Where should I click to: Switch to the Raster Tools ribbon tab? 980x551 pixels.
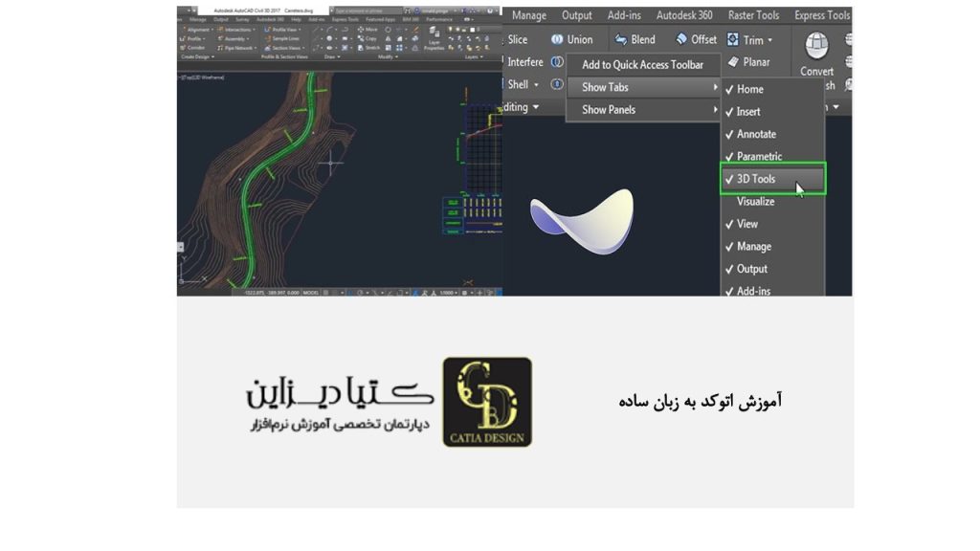tap(753, 14)
